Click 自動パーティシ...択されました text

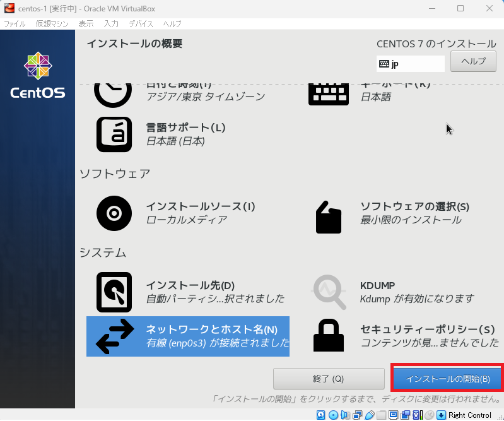pyautogui.click(x=215, y=299)
